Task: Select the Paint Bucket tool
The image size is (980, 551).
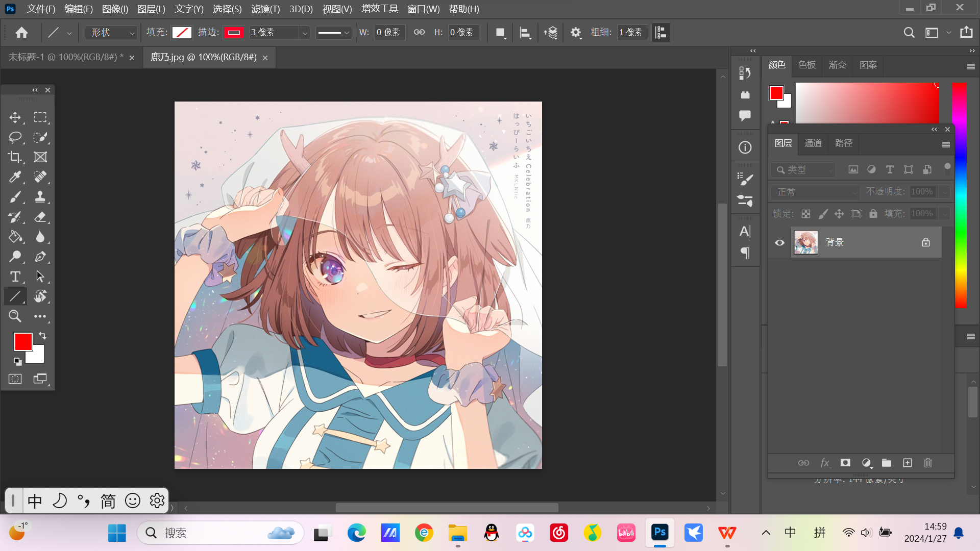Action: click(x=15, y=237)
